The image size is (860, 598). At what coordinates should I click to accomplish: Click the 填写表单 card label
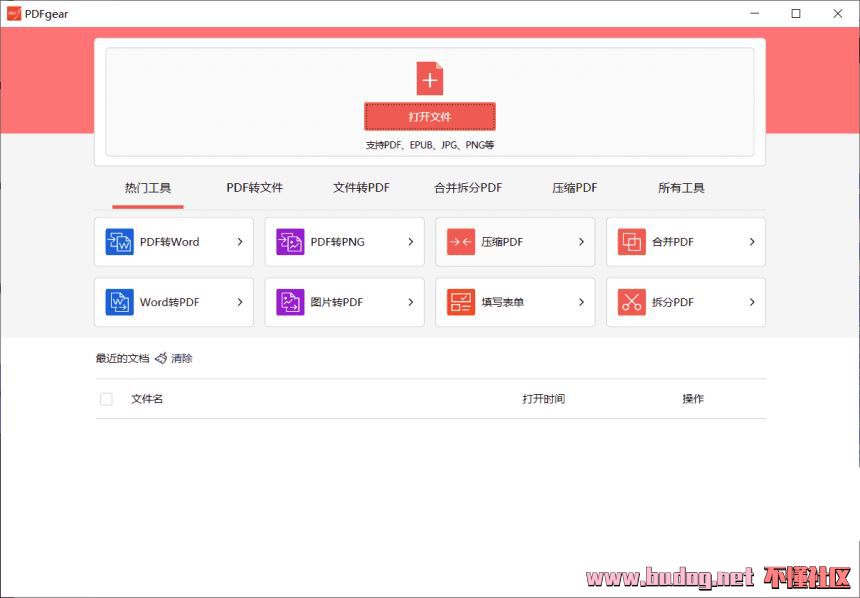[x=502, y=302]
